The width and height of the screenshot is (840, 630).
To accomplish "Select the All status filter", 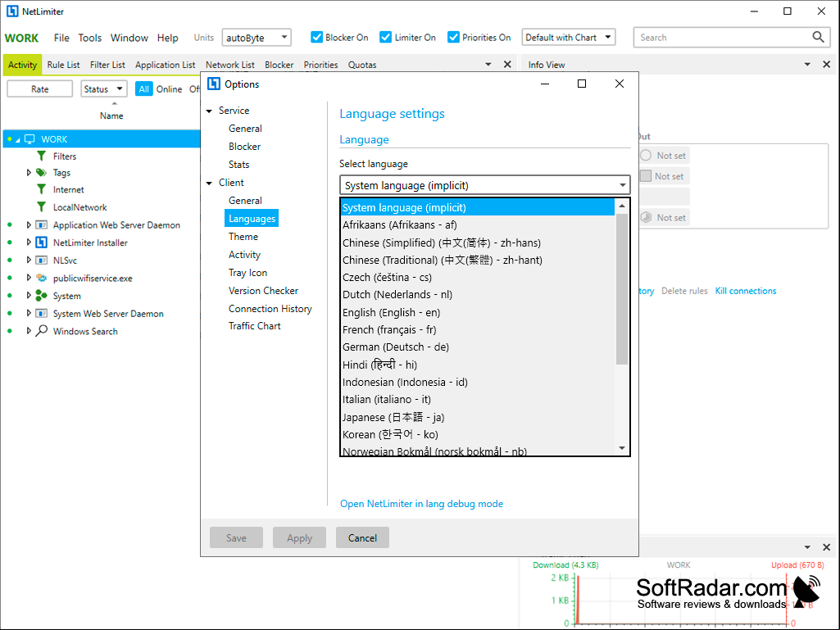I will click(x=144, y=89).
